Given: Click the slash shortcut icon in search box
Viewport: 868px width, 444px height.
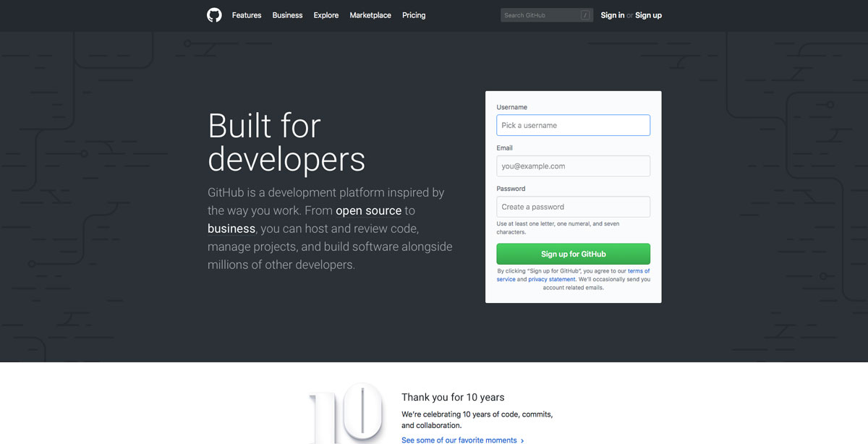Looking at the screenshot, I should (x=585, y=15).
